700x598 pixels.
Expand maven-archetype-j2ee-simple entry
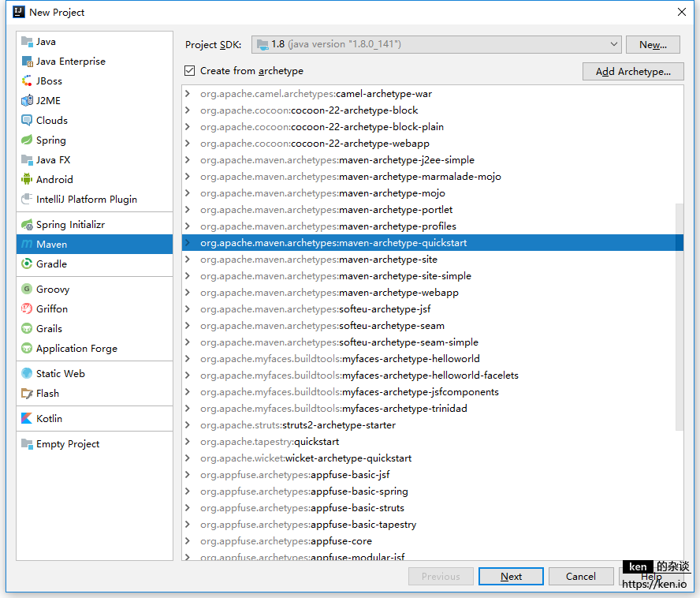pos(188,160)
